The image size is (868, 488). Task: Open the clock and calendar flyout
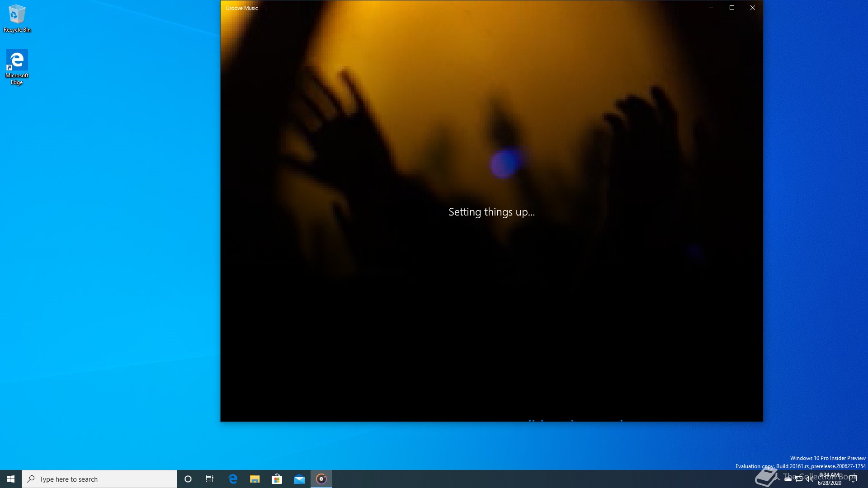click(x=830, y=479)
